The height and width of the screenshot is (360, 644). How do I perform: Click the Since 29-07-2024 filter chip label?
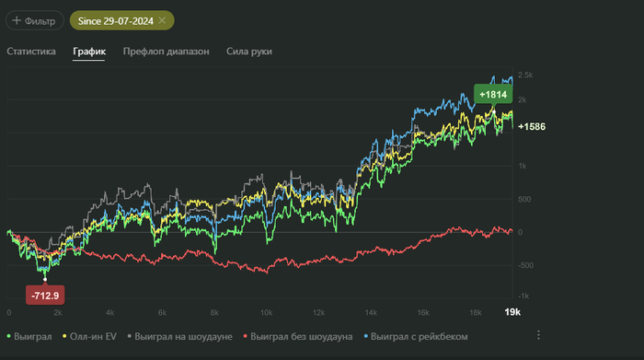coord(115,21)
